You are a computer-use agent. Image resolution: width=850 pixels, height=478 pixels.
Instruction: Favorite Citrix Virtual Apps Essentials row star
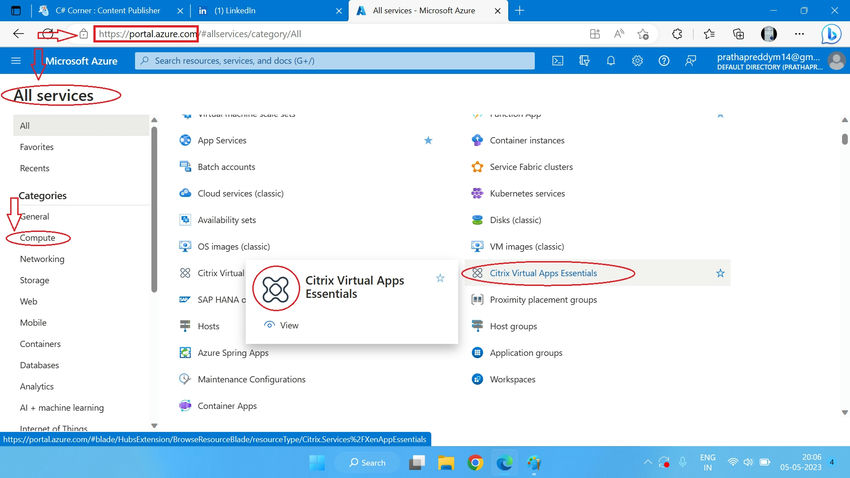tap(720, 273)
